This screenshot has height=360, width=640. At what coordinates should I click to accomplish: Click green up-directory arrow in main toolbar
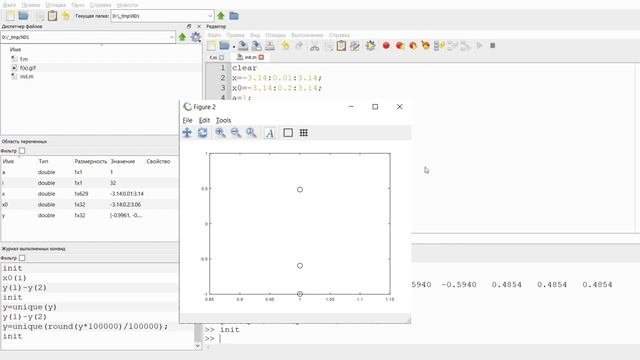pyautogui.click(x=221, y=16)
